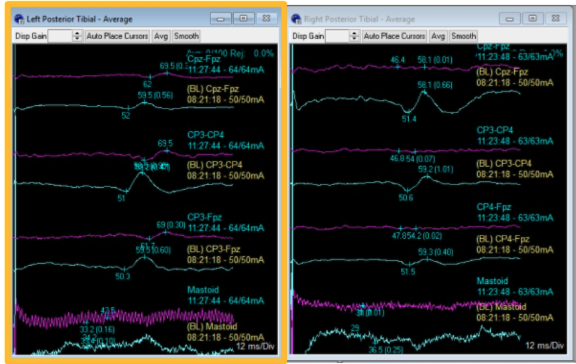Select (BL) Mastoid label in left window
Screen dimensions: 576x364
pyautogui.click(x=226, y=332)
